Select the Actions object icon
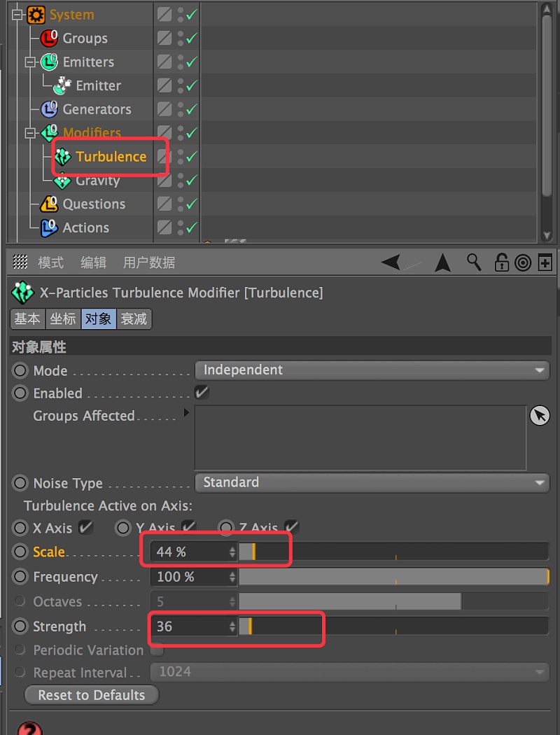560x735 pixels. 49,227
